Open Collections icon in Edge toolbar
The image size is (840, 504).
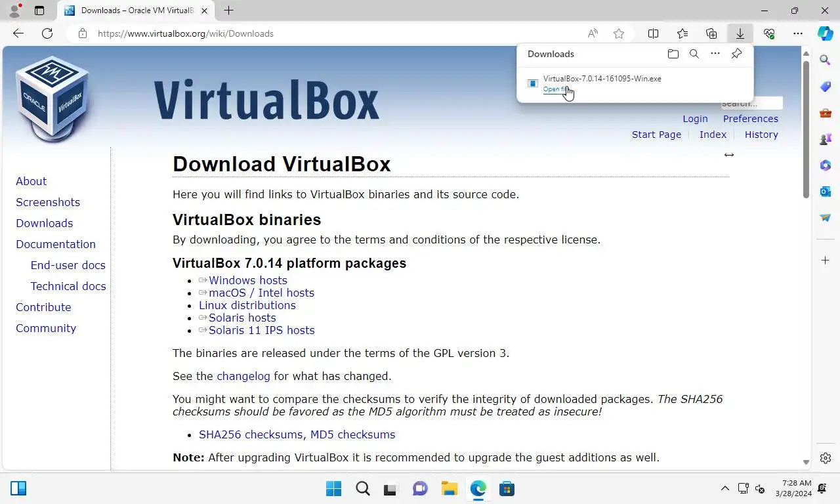711,33
